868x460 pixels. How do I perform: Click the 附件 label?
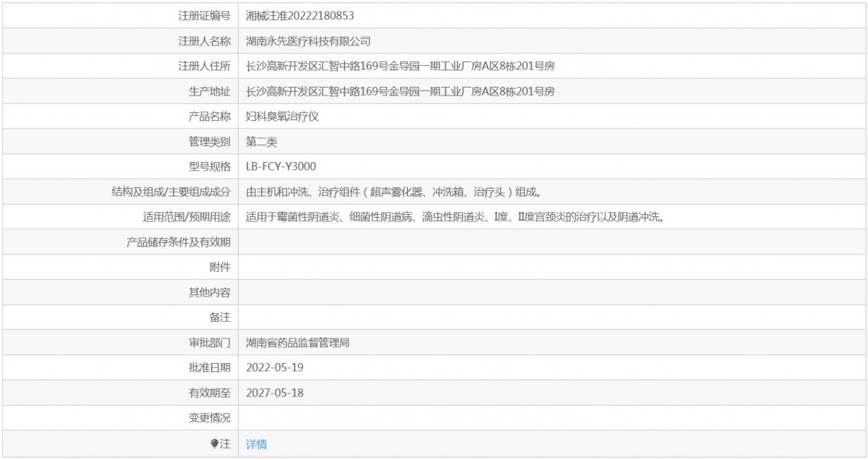click(x=220, y=268)
